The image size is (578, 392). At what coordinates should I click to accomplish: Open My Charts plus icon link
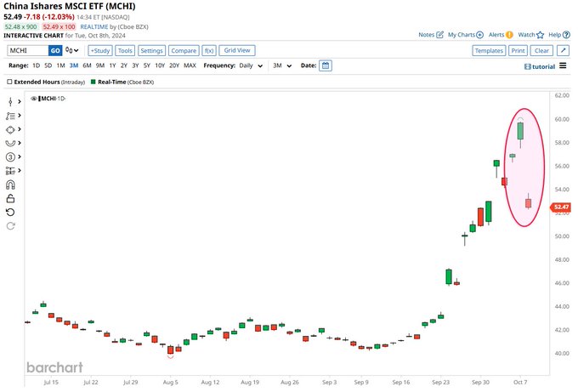(x=466, y=35)
